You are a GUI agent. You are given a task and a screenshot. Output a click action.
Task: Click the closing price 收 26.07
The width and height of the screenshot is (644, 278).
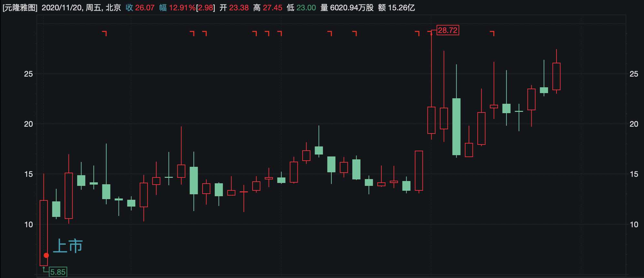click(140, 8)
